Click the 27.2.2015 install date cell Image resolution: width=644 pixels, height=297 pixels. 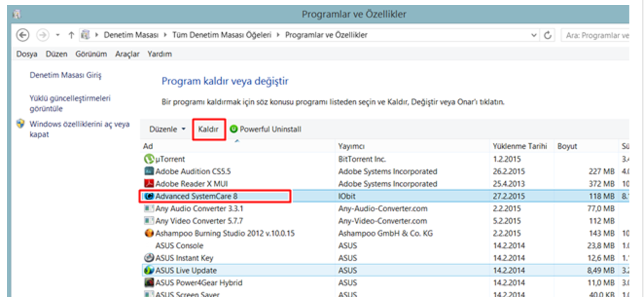click(x=508, y=196)
